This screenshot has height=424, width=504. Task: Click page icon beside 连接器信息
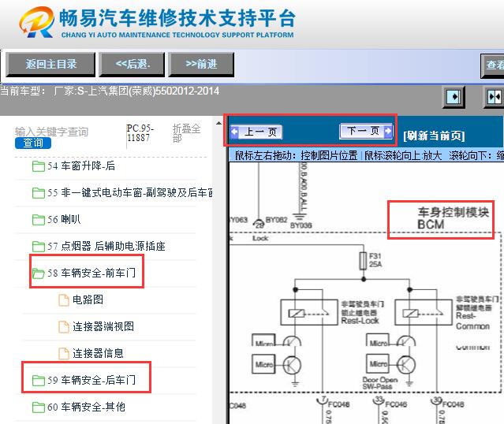pos(64,354)
